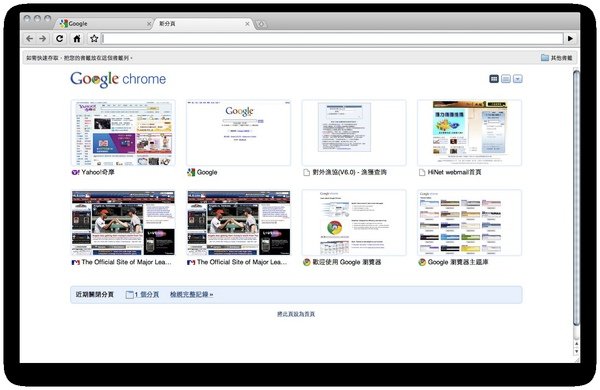Screen dimensions: 600x390
Task: Open the 歡迎使用 Google 瀏覽器 thumbnail
Action: tap(354, 223)
